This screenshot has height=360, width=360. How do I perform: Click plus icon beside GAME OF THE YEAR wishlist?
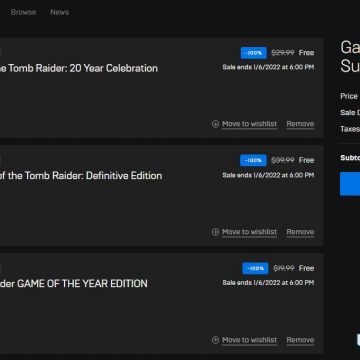(215, 340)
